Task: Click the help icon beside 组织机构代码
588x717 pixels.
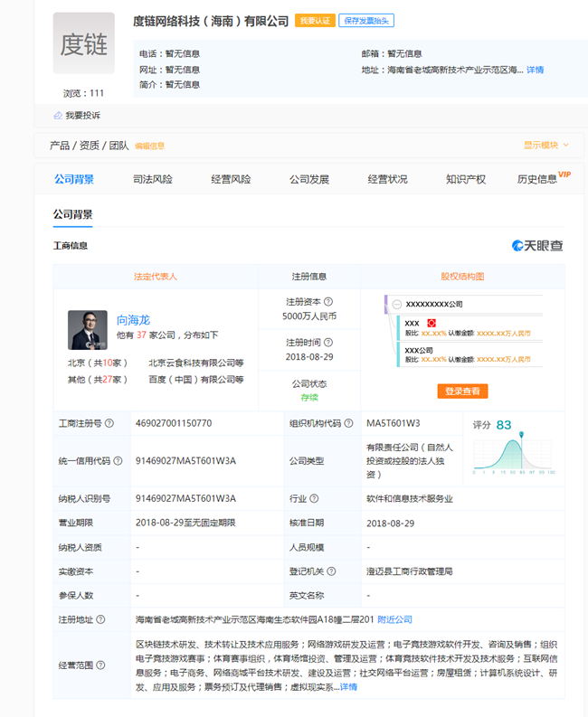Action: click(x=348, y=423)
